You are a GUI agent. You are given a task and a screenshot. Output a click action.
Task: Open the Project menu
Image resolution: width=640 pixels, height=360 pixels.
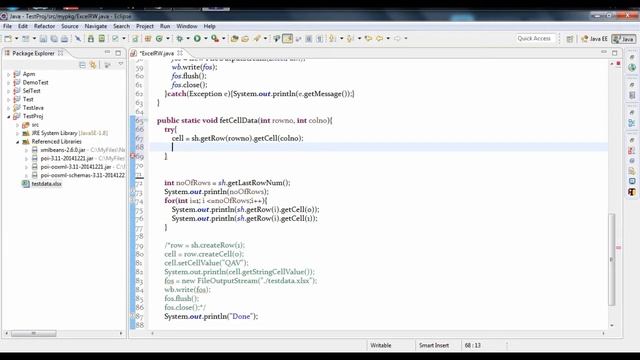click(145, 26)
